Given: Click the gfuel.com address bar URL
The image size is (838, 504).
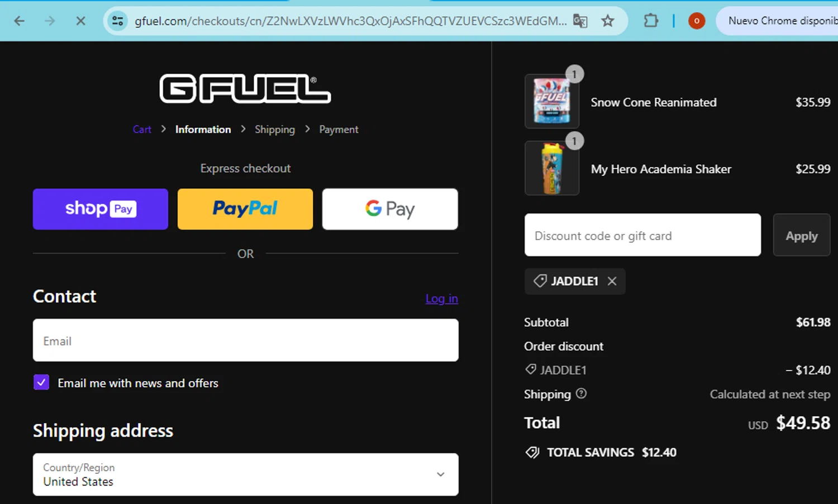Looking at the screenshot, I should [350, 21].
